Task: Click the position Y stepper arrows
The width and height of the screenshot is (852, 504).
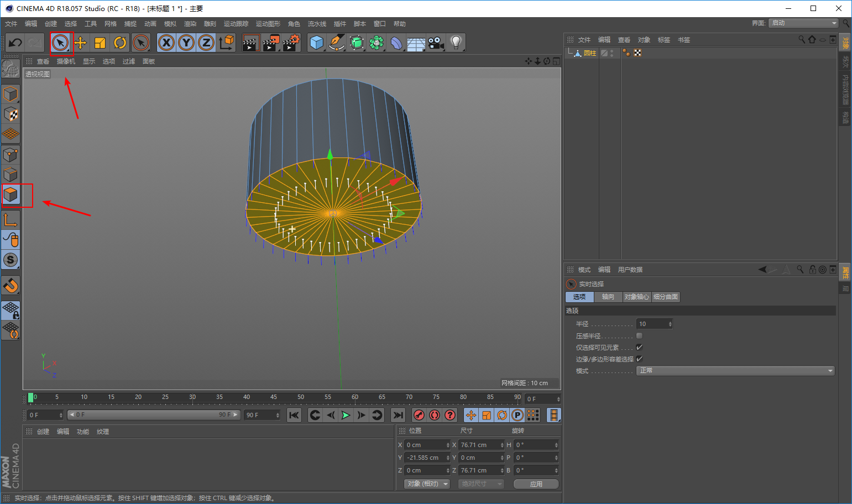Action: pos(448,458)
